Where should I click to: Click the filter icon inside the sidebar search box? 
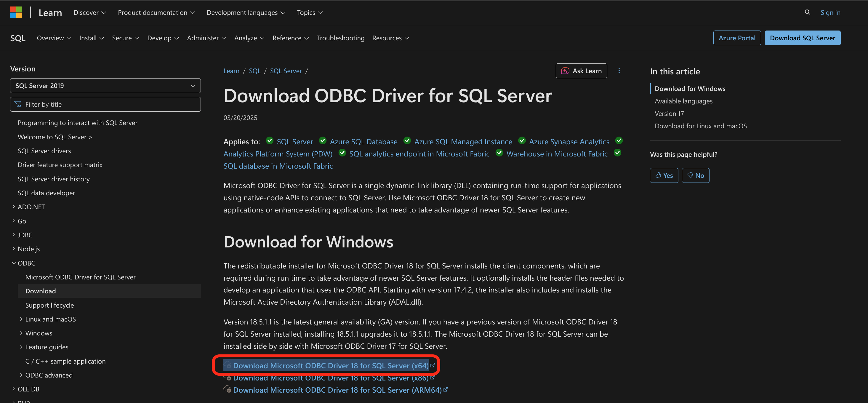tap(17, 104)
